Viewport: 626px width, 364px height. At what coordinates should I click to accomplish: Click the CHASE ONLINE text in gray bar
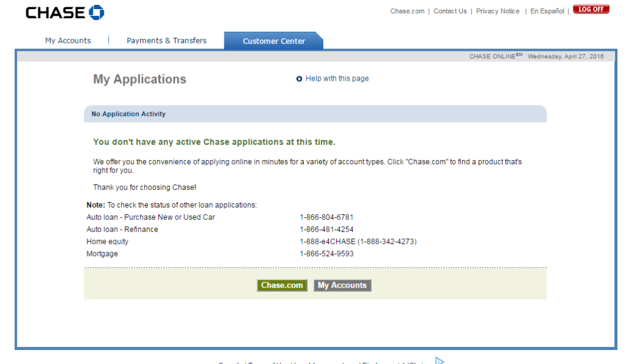pos(496,56)
